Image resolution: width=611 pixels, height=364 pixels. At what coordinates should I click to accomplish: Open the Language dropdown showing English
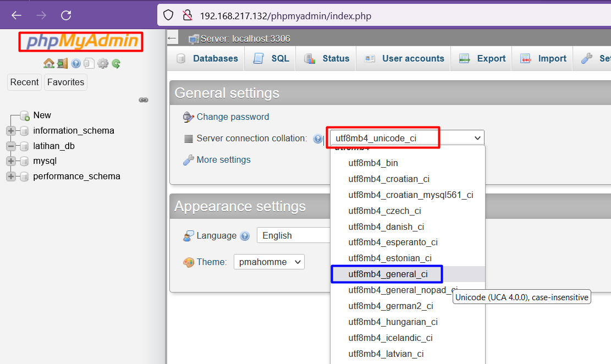(294, 235)
